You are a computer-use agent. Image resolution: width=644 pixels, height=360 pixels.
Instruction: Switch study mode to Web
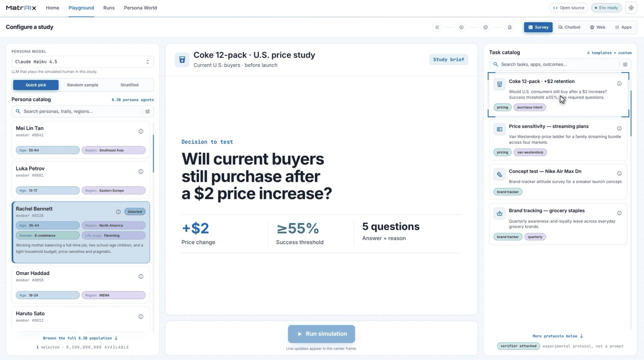pos(597,27)
